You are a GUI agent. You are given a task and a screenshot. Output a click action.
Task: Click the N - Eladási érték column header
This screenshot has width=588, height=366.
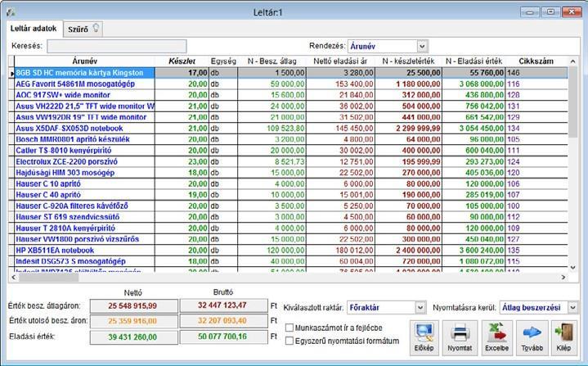474,61
